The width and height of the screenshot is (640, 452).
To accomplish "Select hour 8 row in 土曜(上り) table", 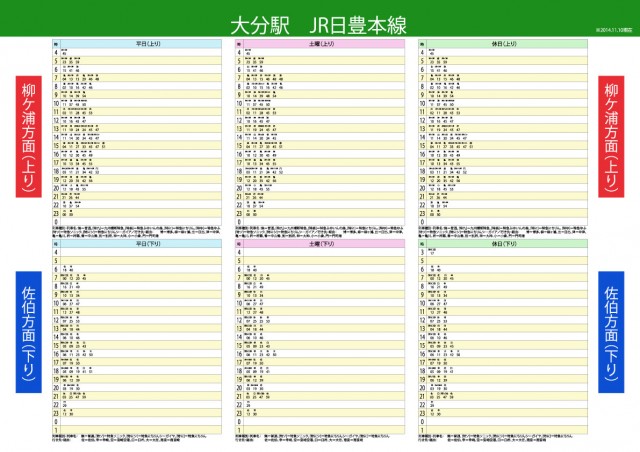I will pyautogui.click(x=320, y=86).
